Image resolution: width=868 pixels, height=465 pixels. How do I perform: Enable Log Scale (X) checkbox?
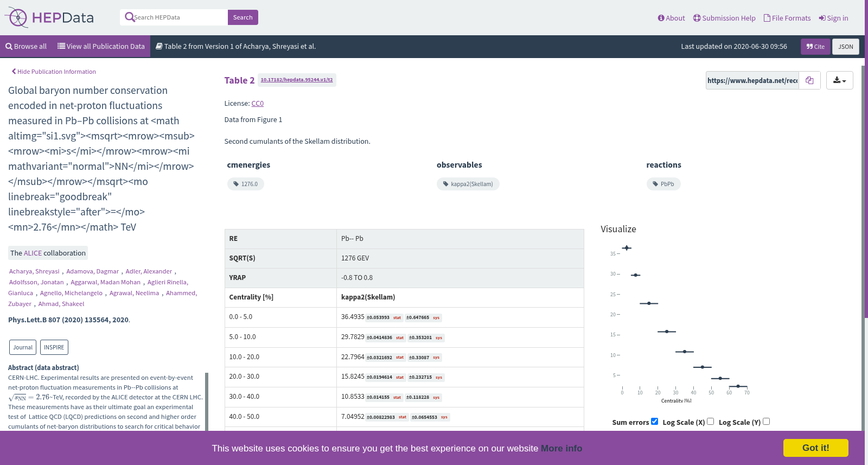coord(710,422)
